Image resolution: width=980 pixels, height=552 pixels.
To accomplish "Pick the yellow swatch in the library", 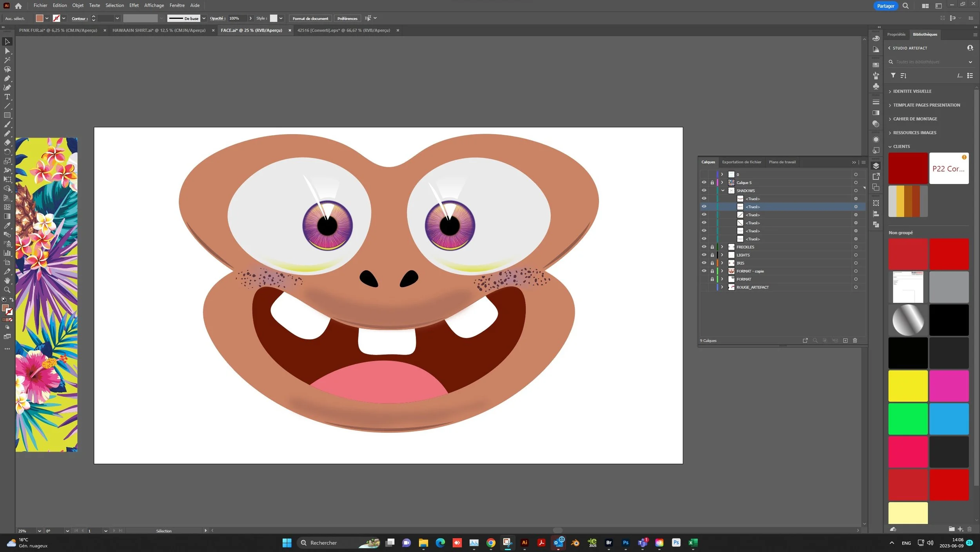I will pyautogui.click(x=907, y=386).
